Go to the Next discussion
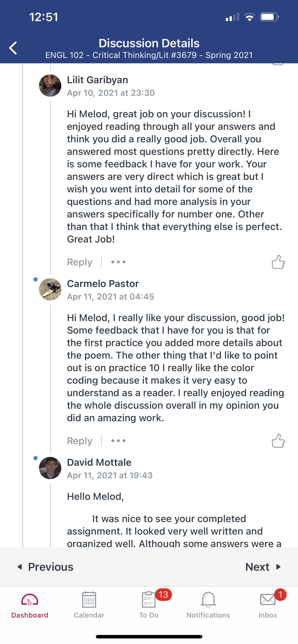The height and width of the screenshot is (644, 298). (263, 567)
